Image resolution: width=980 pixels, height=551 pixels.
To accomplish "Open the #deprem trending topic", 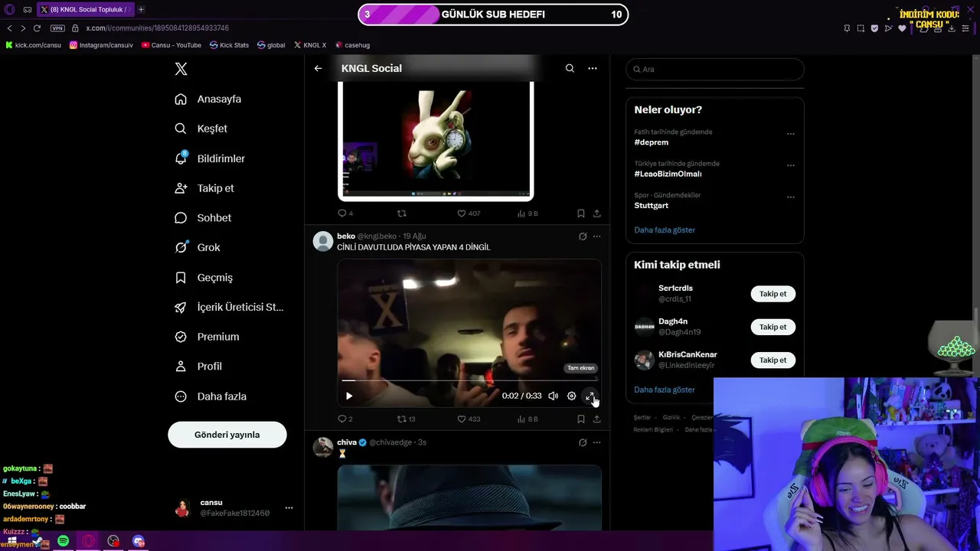I will pyautogui.click(x=652, y=142).
